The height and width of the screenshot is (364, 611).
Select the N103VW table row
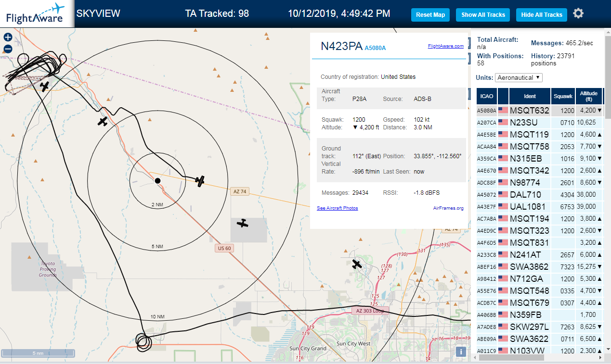540,350
